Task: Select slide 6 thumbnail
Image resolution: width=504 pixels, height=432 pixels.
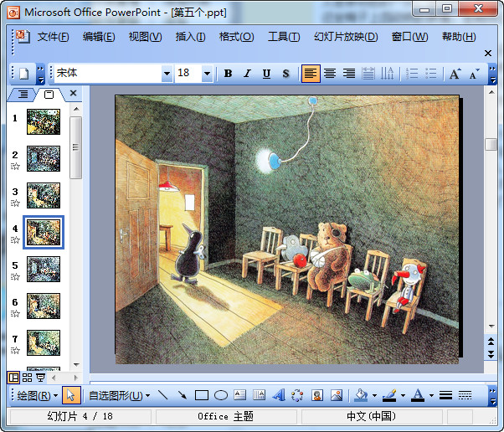Action: (x=44, y=306)
